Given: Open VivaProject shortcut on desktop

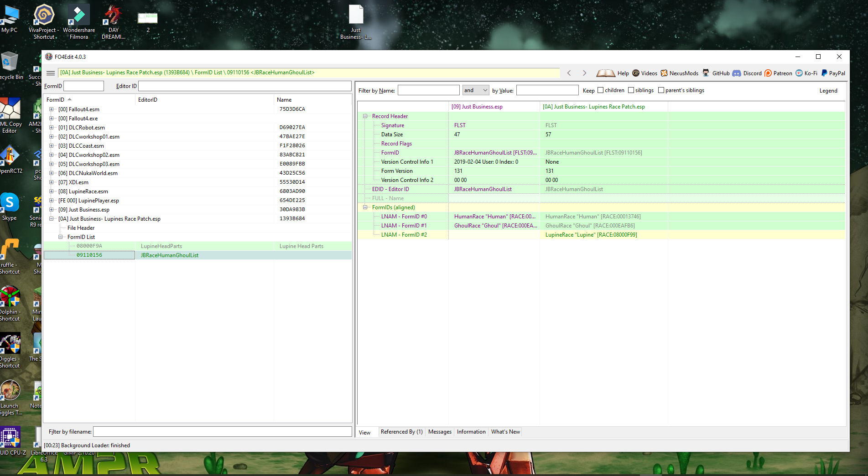Looking at the screenshot, I should coord(44,21).
